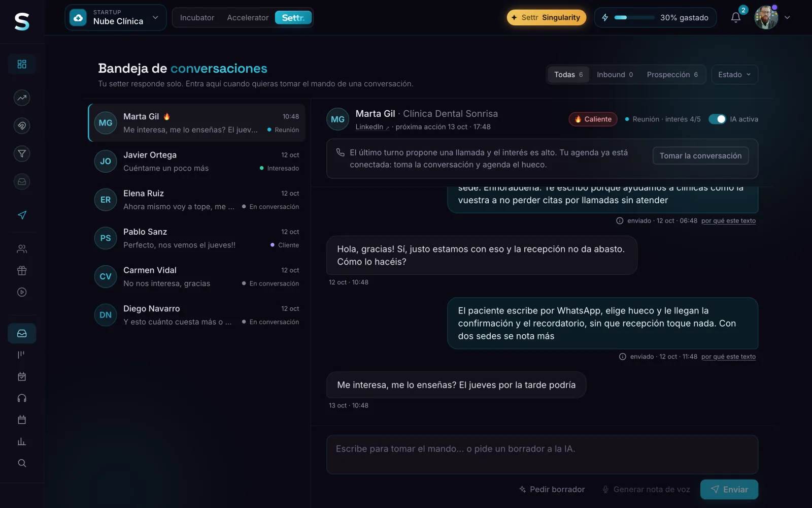The height and width of the screenshot is (508, 812).
Task: Click the funnel filter icon in sidebar
Action: click(22, 153)
